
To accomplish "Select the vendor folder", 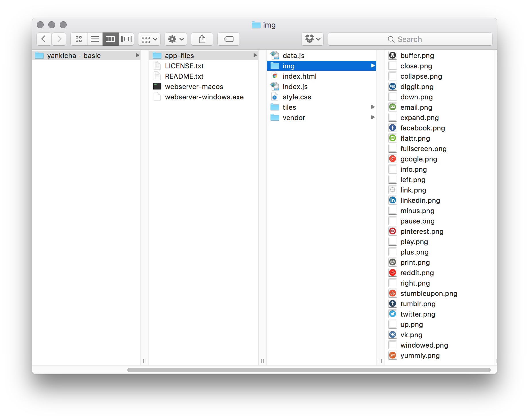I will point(321,117).
